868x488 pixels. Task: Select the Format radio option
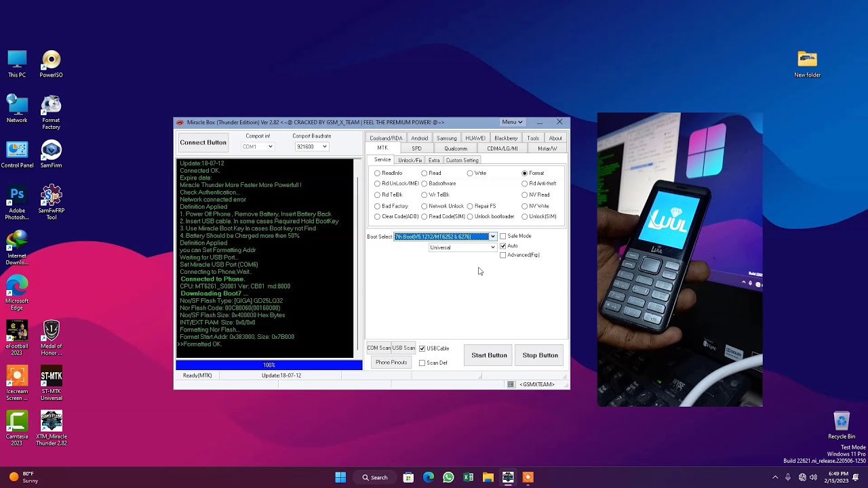pyautogui.click(x=533, y=173)
